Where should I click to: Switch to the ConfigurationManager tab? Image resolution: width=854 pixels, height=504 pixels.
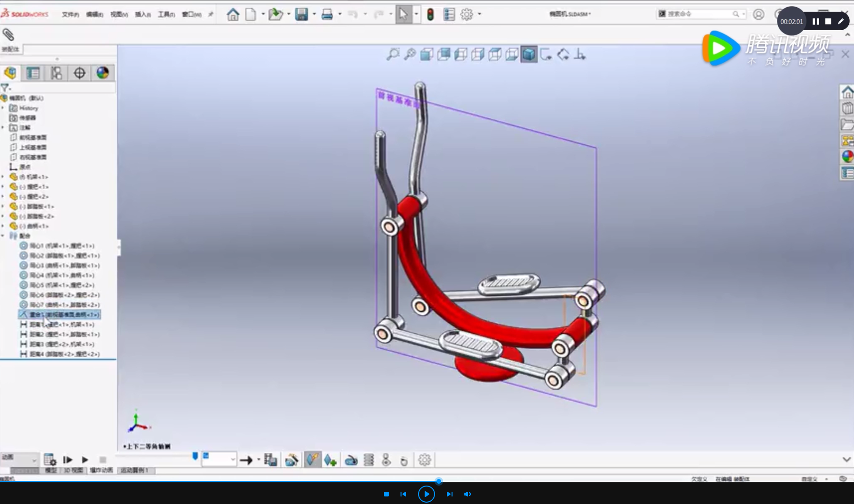coord(56,73)
